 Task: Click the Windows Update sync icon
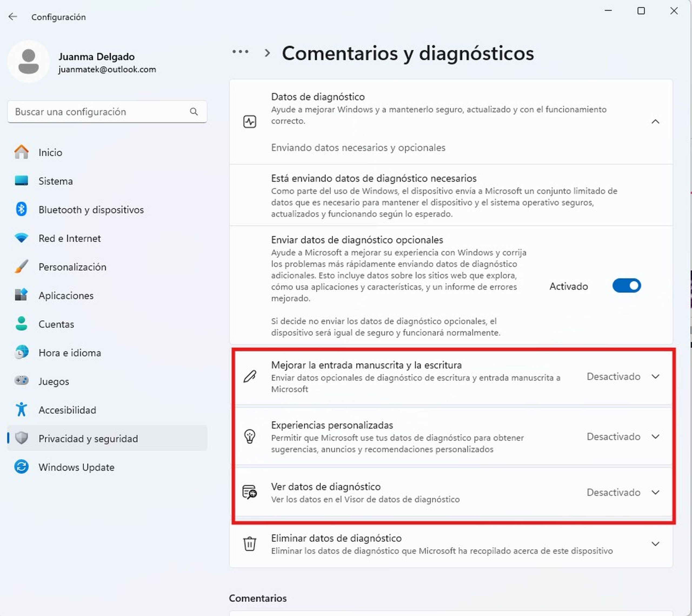(21, 467)
